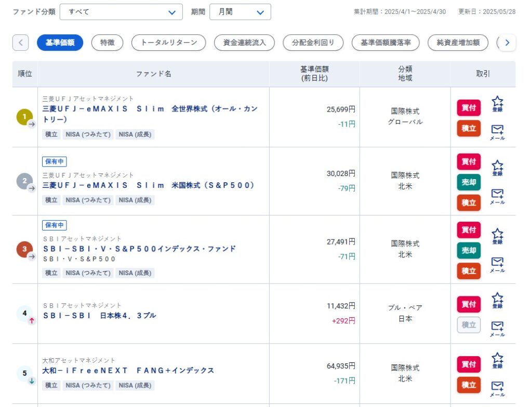Open eMAXIS Slim 米国株式 (S&P500) link

(x=148, y=185)
